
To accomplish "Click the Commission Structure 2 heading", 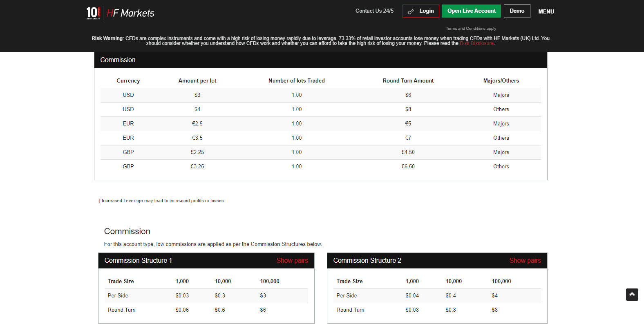I will (x=367, y=261).
